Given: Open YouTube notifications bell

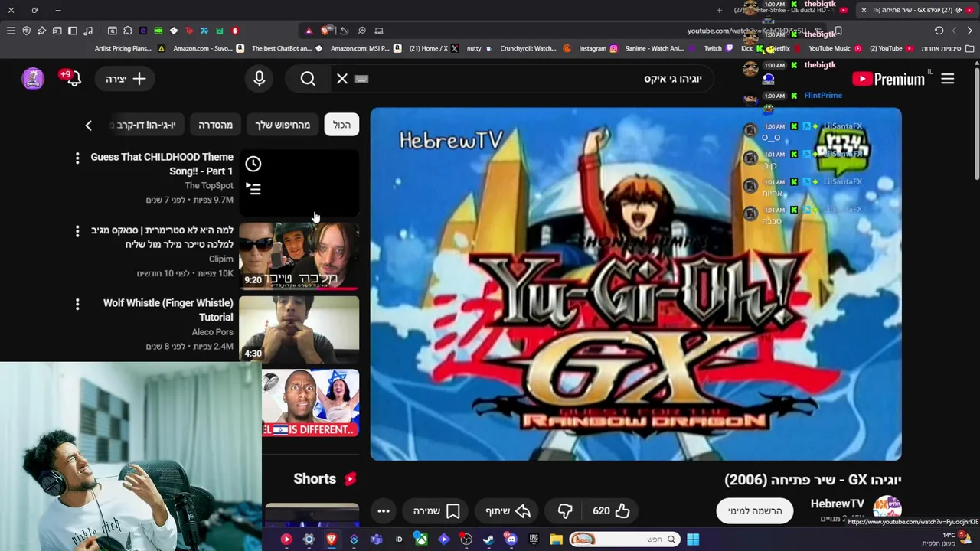Looking at the screenshot, I should [73, 78].
